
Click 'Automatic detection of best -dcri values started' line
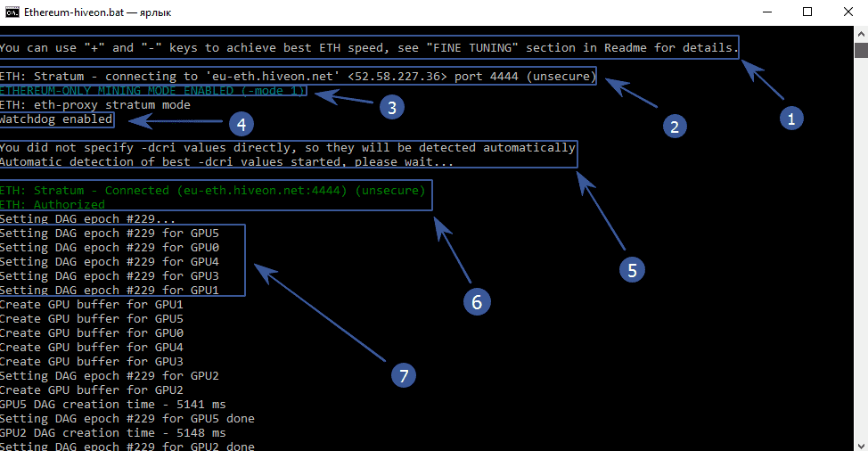(x=227, y=162)
